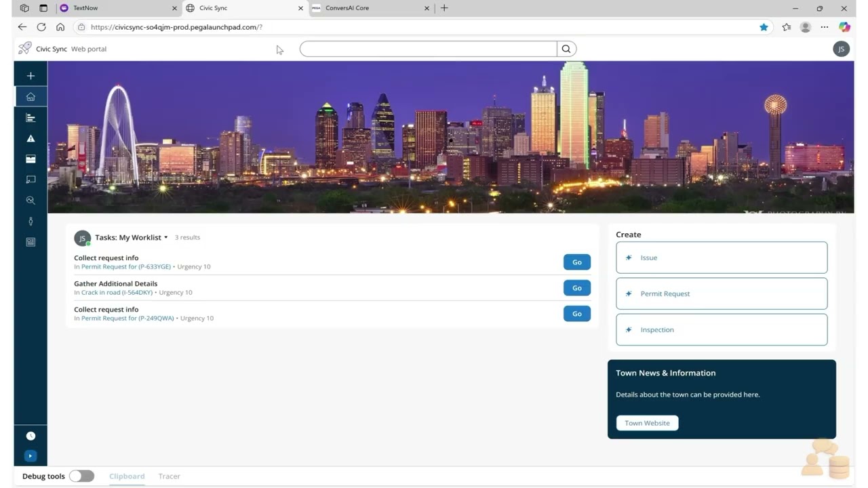Open the chat bubble sidebar icon
The width and height of the screenshot is (868, 488).
click(31, 180)
